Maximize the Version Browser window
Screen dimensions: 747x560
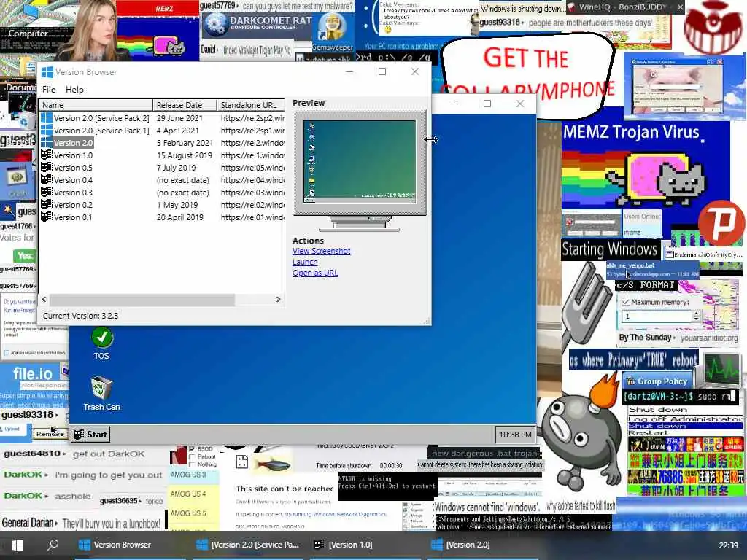click(382, 72)
